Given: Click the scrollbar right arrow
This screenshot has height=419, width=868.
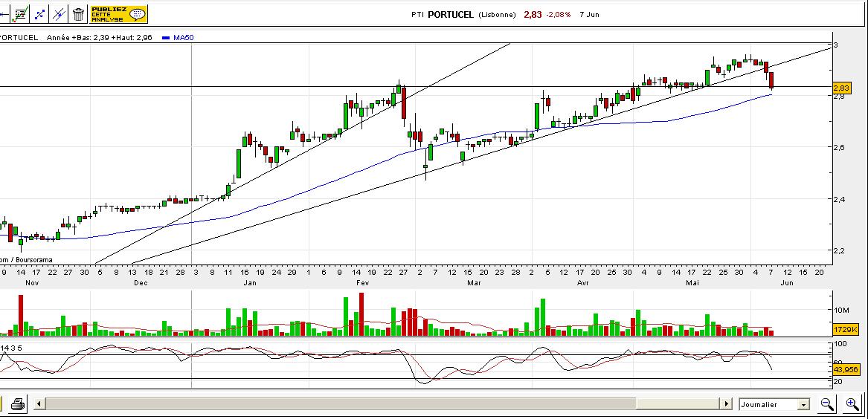Looking at the screenshot, I should [x=726, y=404].
